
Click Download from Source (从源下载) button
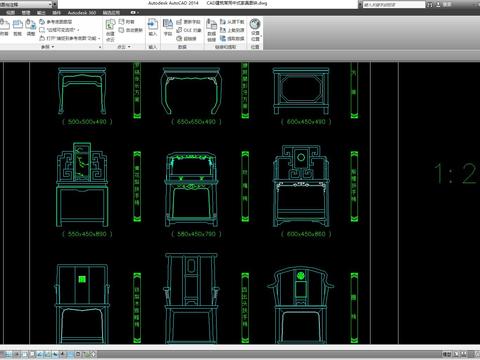click(x=232, y=22)
